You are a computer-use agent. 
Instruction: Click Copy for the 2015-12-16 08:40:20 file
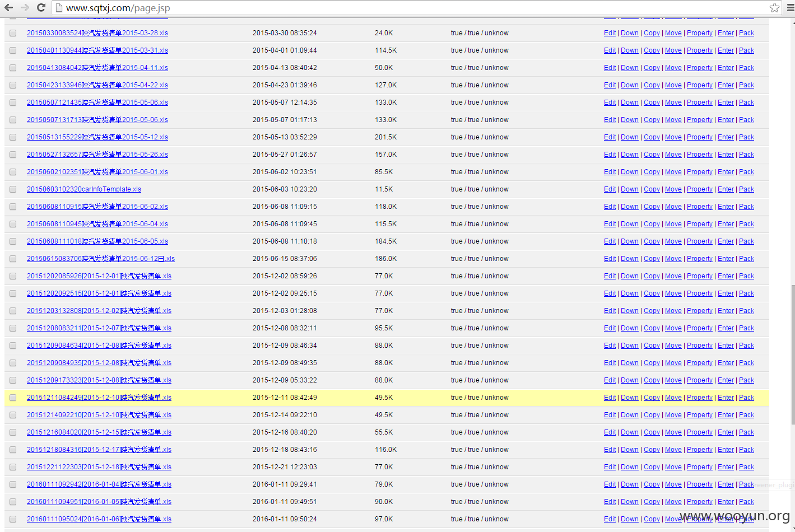pos(652,432)
